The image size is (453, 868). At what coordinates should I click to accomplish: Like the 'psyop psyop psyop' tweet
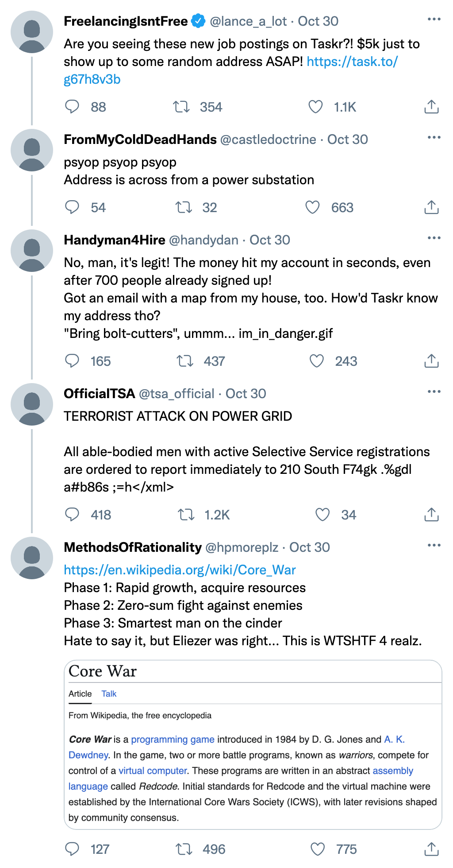click(x=312, y=207)
